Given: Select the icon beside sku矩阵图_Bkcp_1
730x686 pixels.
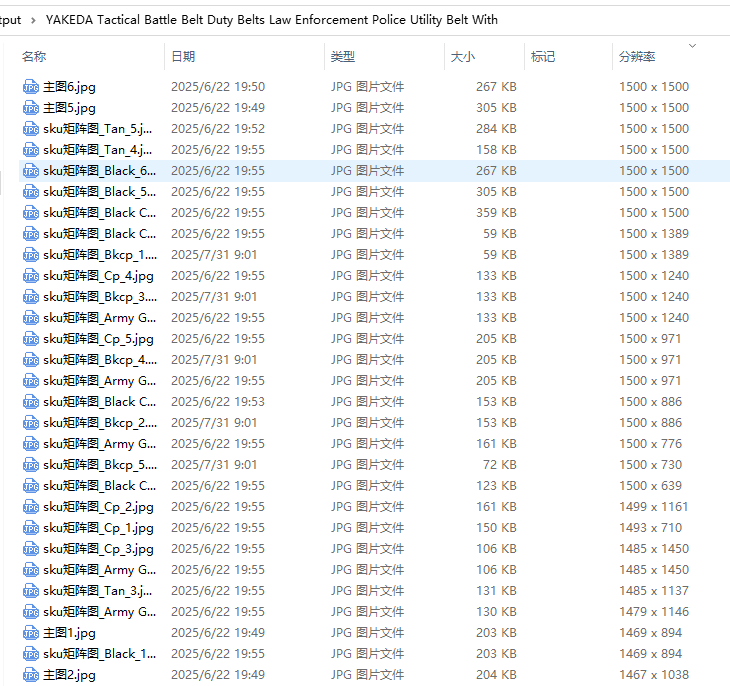Looking at the screenshot, I should (x=31, y=255).
